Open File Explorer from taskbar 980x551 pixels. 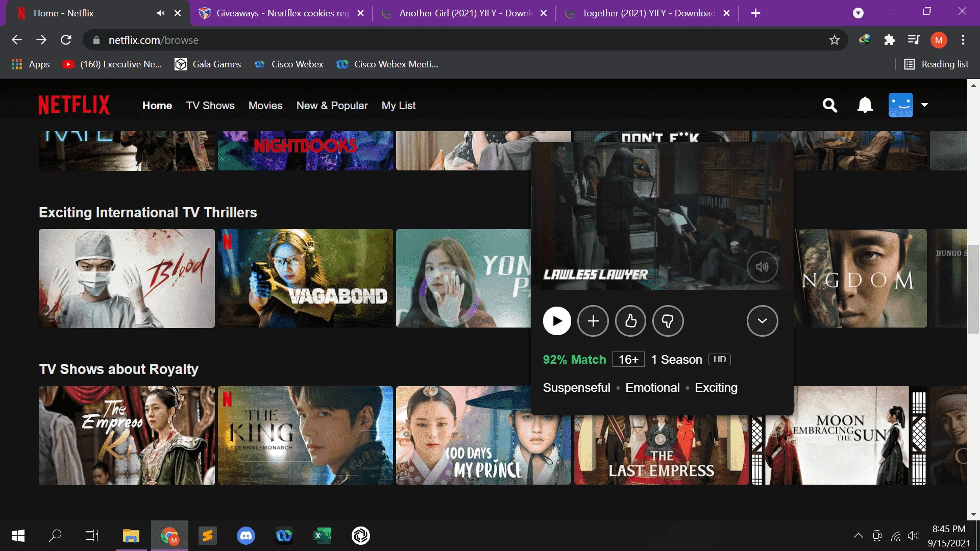[x=131, y=536]
